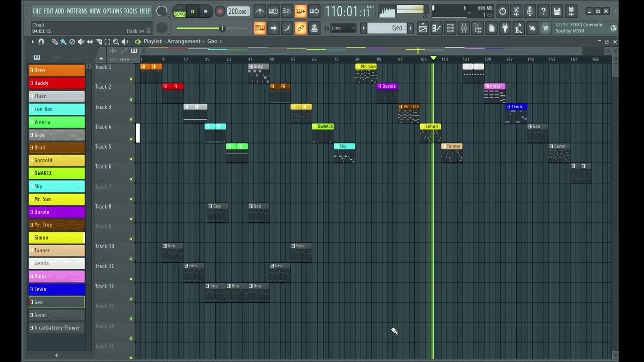
Task: Select the Slip tool
Action: pos(90,42)
